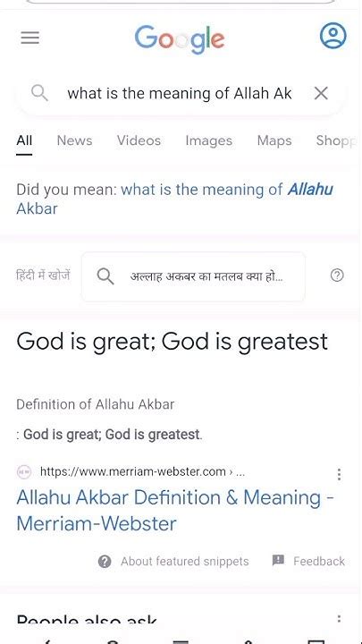Tap the search magnifier icon in search bar

point(39,93)
